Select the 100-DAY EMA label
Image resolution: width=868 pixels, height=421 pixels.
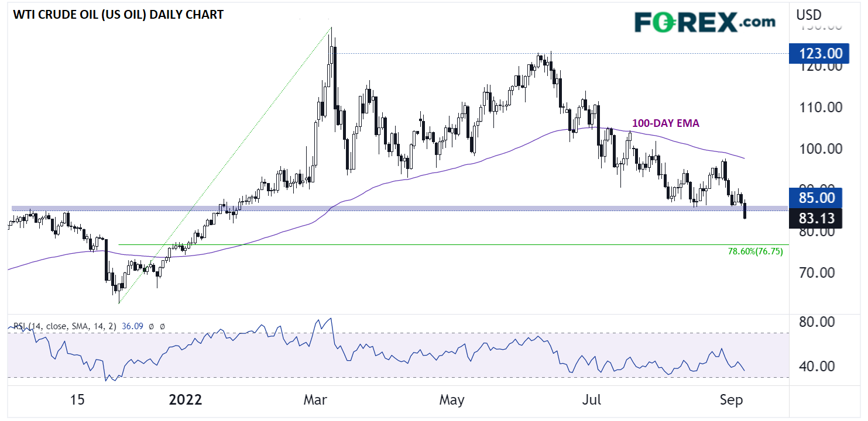click(x=665, y=123)
